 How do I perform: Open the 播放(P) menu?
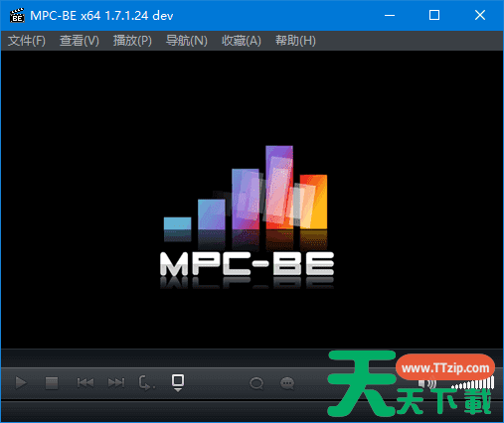pos(132,41)
